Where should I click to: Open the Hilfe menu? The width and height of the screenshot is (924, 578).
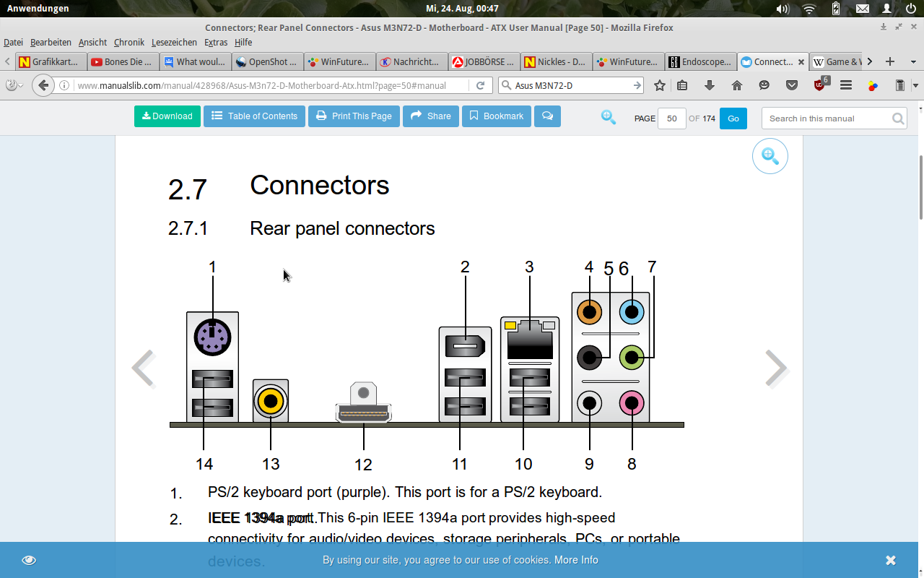243,43
